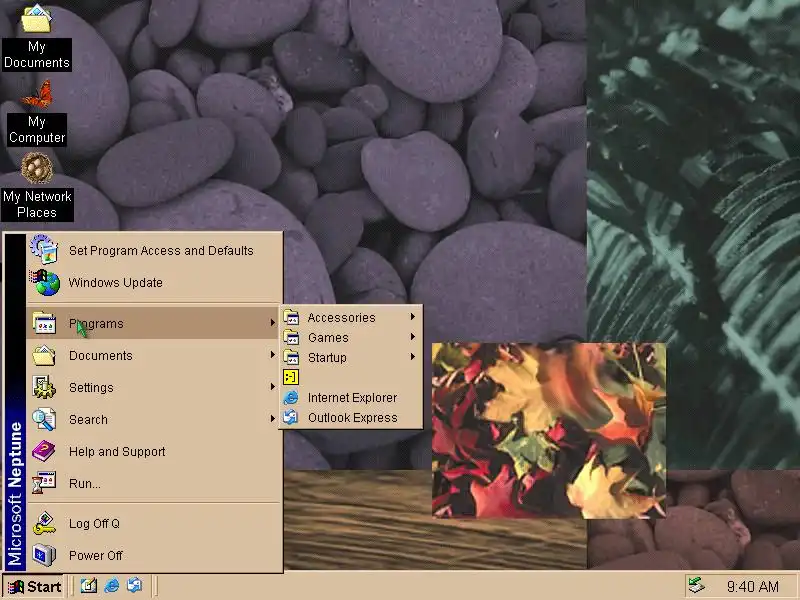Viewport: 800px width, 600px height.
Task: Open My Computer butterfly icon
Action: [x=37, y=94]
